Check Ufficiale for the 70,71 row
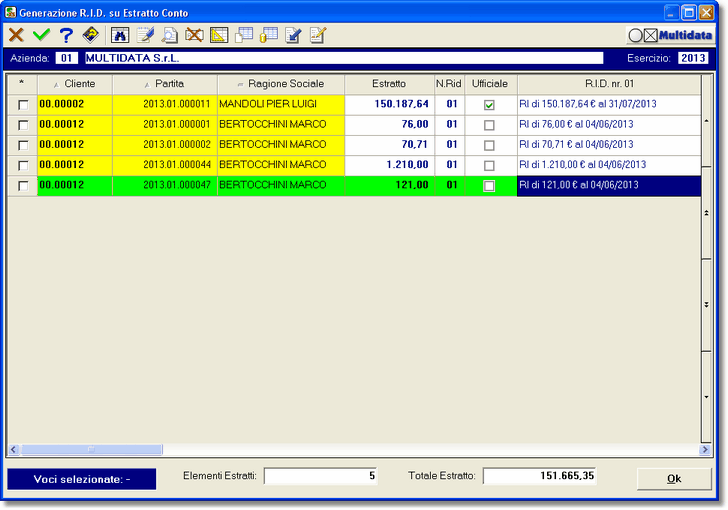Image resolution: width=728 pixels, height=510 pixels. [489, 145]
